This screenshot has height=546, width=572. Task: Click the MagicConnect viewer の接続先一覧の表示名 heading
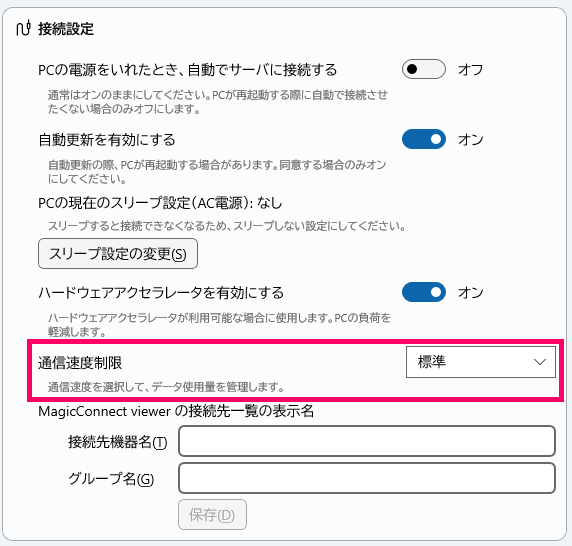[x=176, y=411]
